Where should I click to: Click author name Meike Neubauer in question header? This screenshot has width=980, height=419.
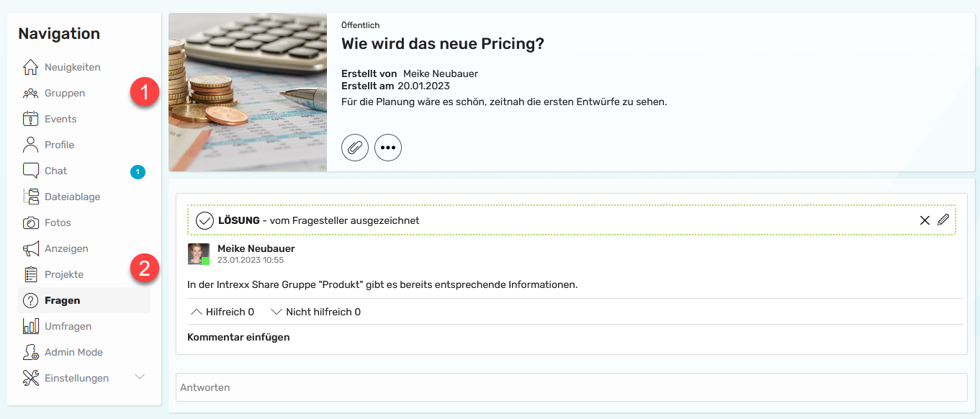[441, 73]
